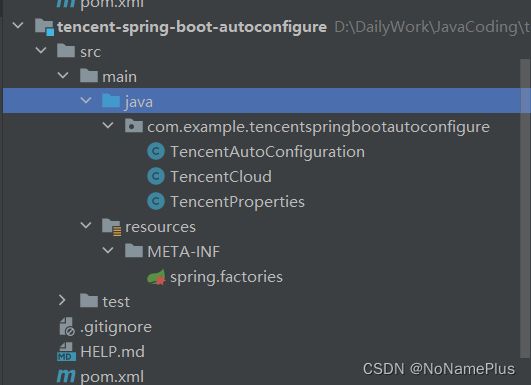Click the project tree vertical scrollbar

[x=525, y=208]
